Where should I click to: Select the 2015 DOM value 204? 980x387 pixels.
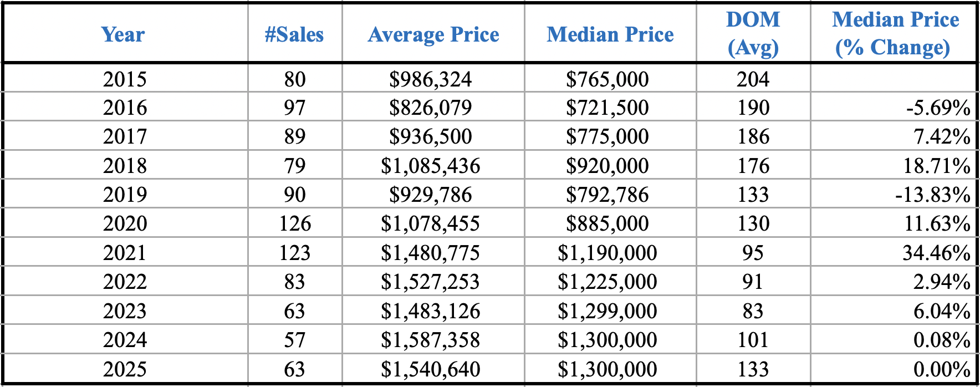(753, 79)
